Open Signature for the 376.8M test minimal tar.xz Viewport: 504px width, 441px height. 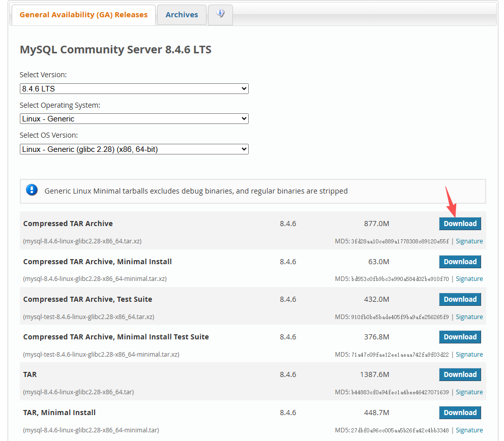469,355
